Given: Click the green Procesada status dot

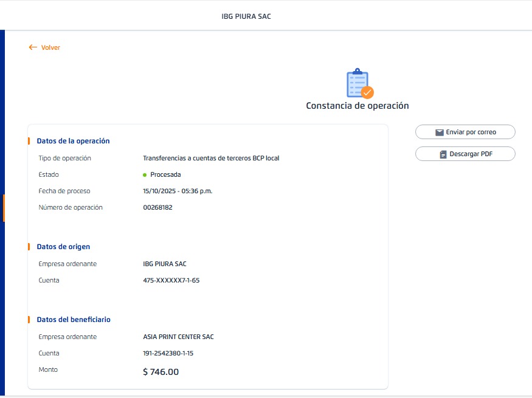Looking at the screenshot, I should pos(145,175).
